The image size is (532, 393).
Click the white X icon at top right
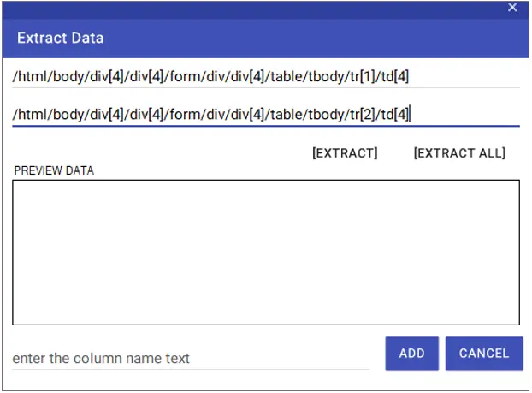click(x=512, y=8)
